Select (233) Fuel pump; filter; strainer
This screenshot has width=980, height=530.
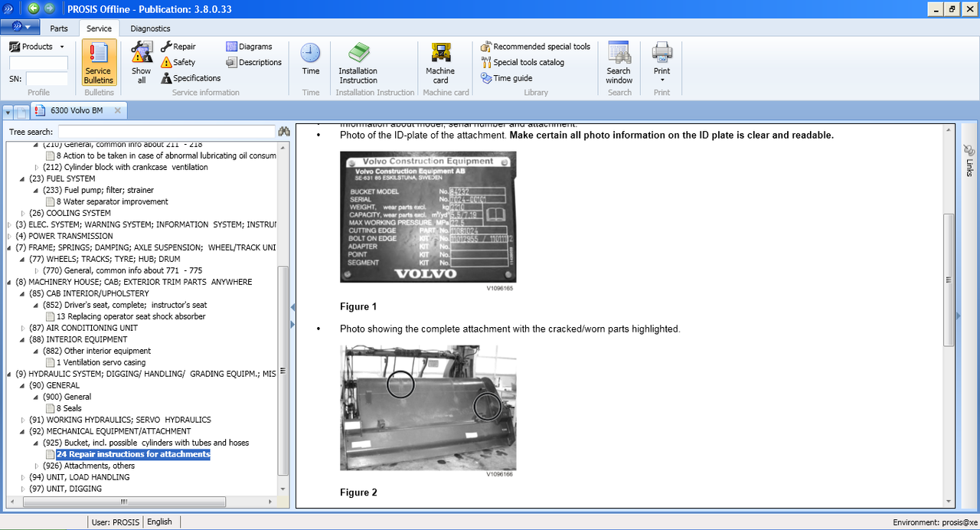pos(98,190)
